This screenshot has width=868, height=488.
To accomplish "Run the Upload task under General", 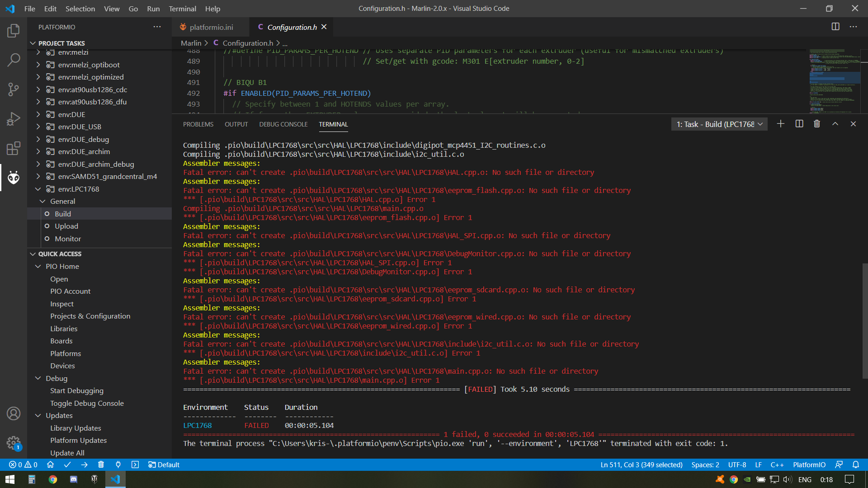I will tap(66, 226).
